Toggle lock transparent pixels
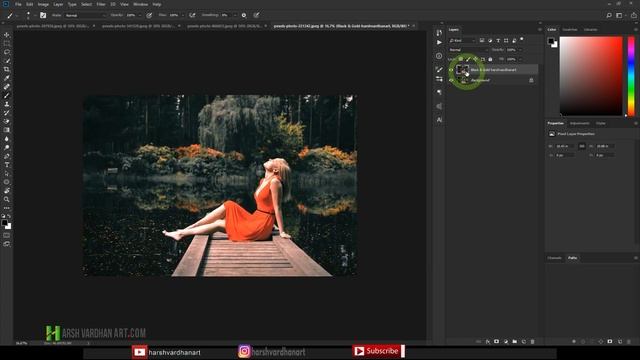This screenshot has height=360, width=640. click(x=461, y=59)
